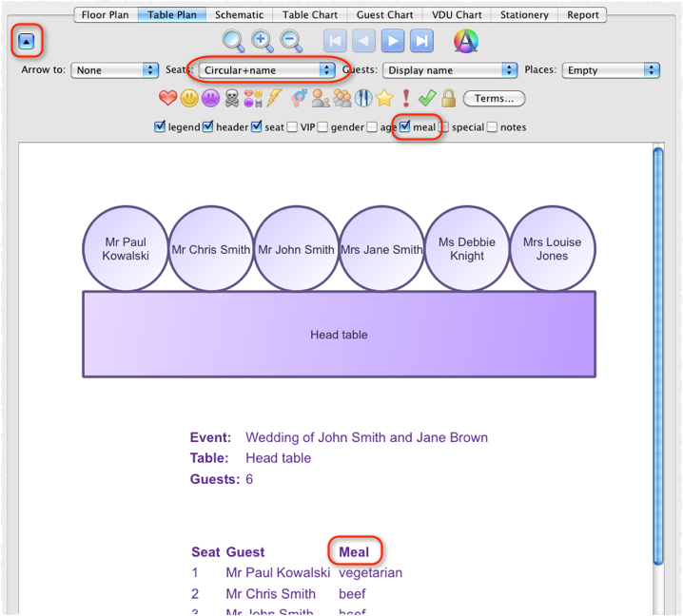Click the padlock icon
Screen dimensions: 683x616
click(x=448, y=98)
